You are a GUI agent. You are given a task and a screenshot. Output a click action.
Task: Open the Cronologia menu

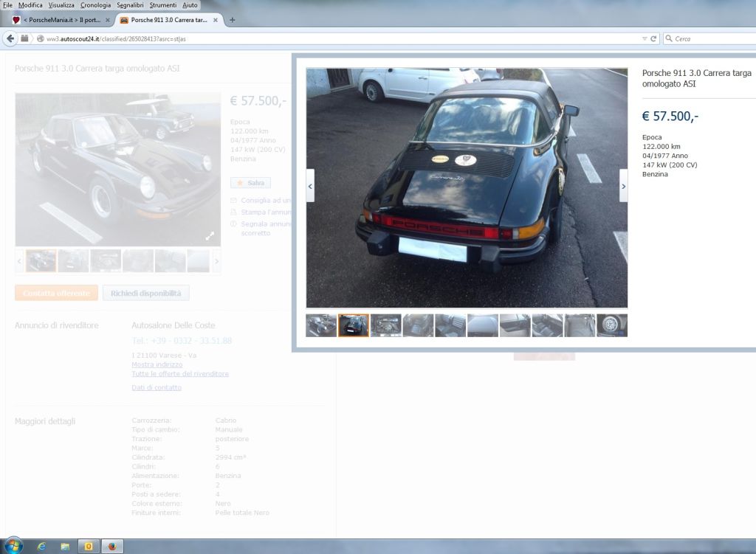point(95,5)
